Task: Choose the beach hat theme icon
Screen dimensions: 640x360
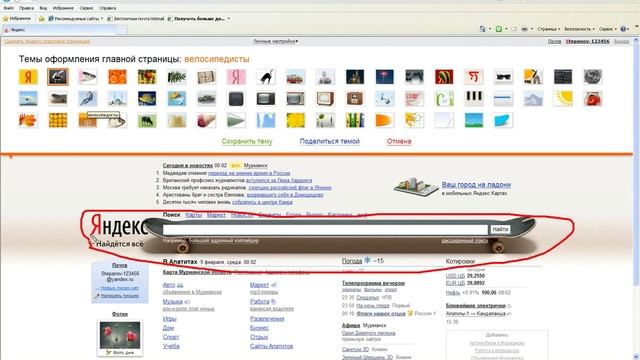Action: (177, 98)
